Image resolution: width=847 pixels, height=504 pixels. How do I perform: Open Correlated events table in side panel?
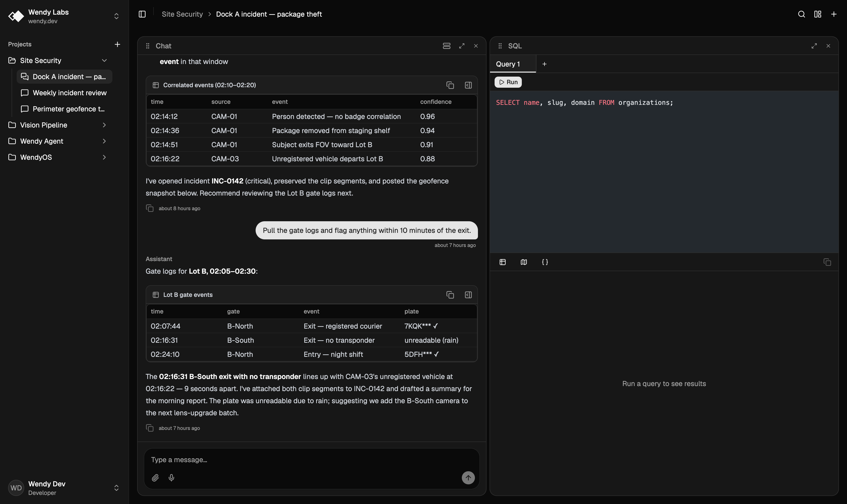pyautogui.click(x=468, y=85)
